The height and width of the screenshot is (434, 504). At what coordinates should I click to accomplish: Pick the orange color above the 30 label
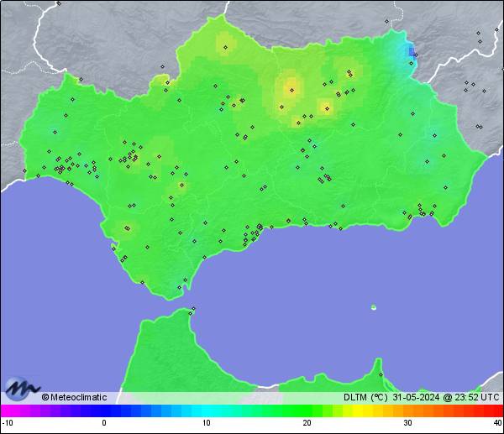coord(407,410)
